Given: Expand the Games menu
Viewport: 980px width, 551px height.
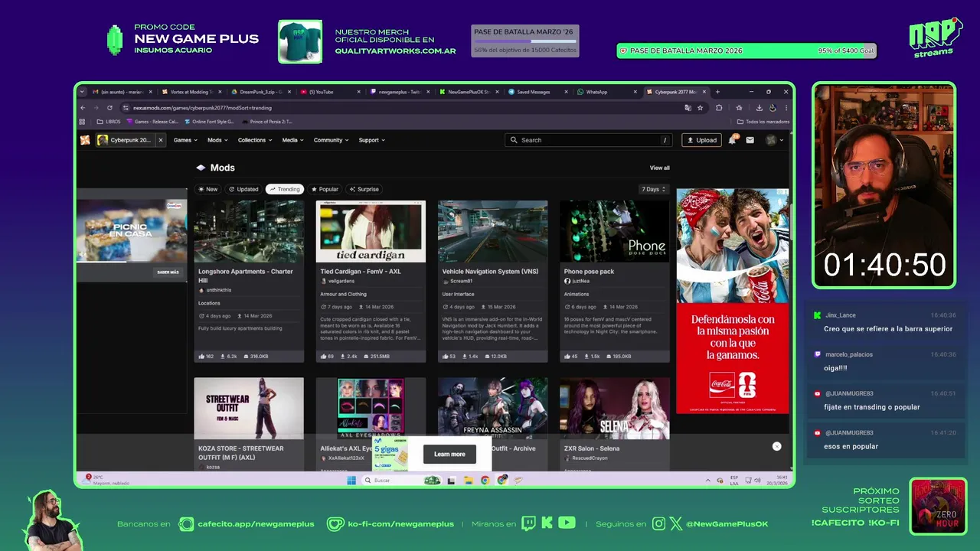Looking at the screenshot, I should point(185,140).
